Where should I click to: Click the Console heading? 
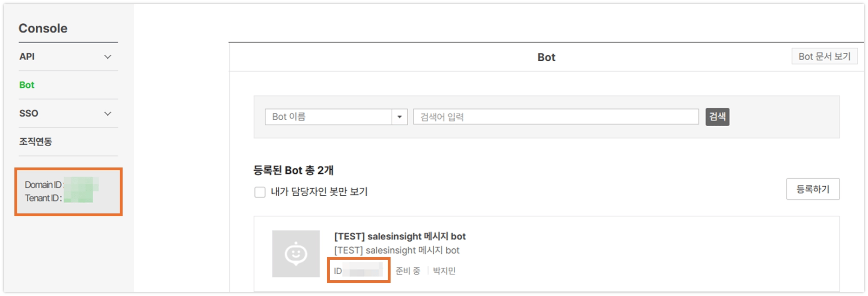pos(43,28)
